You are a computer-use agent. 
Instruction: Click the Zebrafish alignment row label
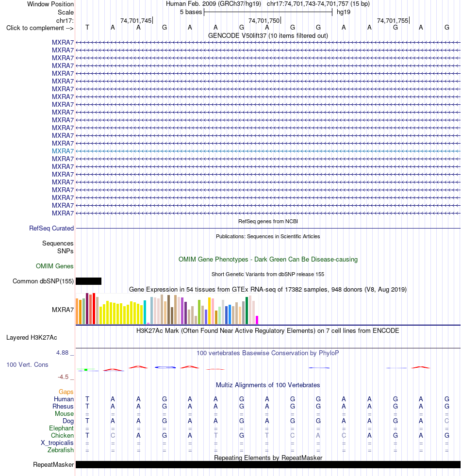61,450
